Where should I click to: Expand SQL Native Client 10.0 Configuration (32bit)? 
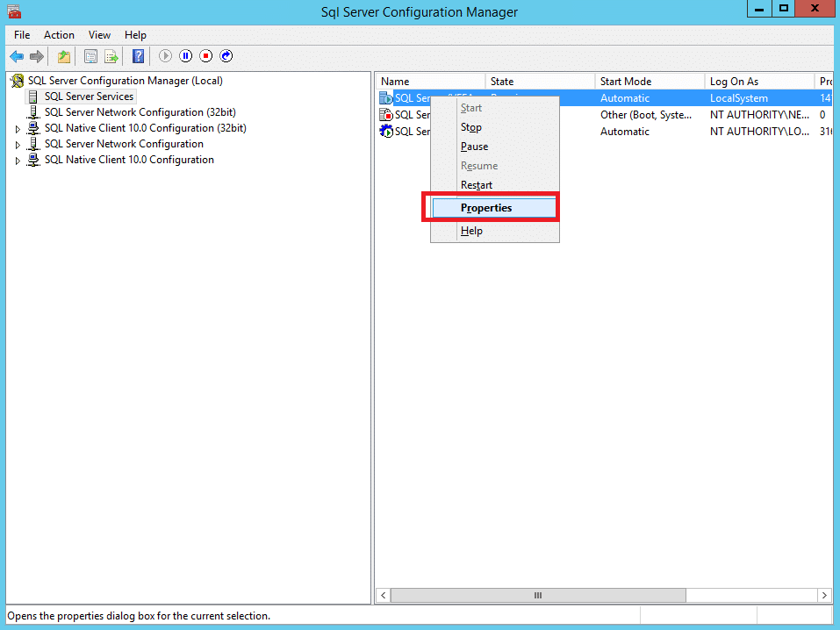[18, 129]
